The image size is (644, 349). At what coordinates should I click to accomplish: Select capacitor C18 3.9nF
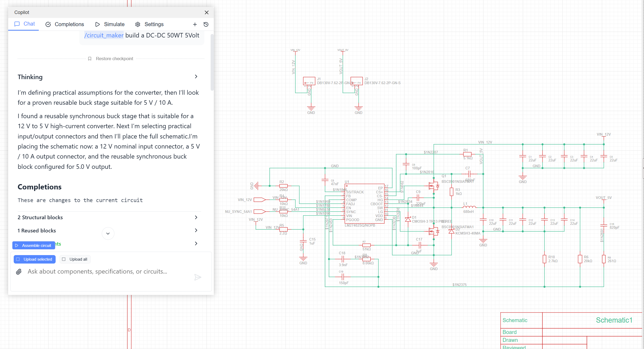tap(342, 259)
